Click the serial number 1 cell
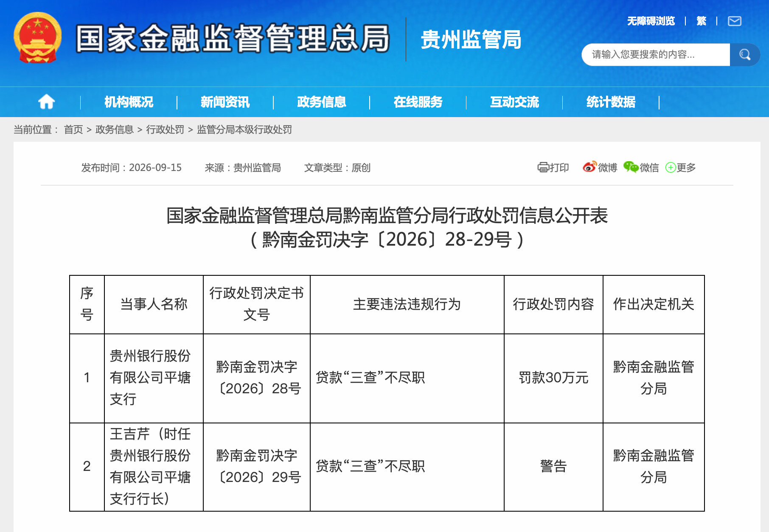Image resolution: width=769 pixels, height=532 pixels. pyautogui.click(x=87, y=378)
